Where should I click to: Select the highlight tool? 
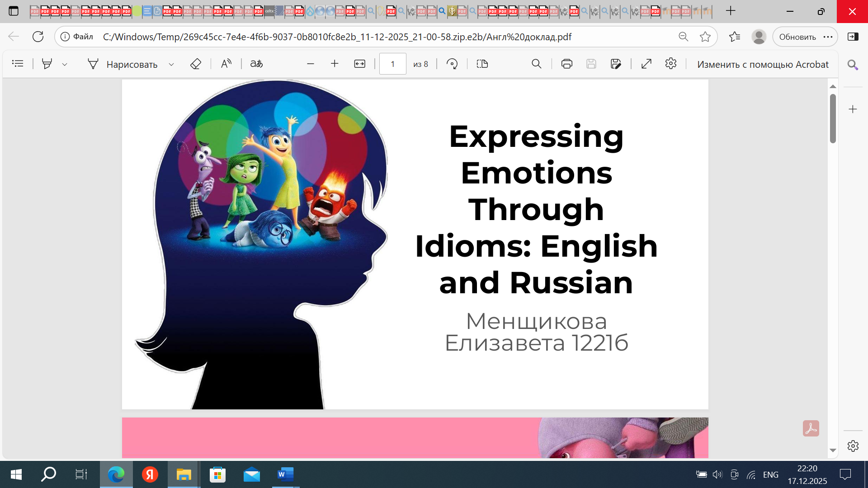[x=47, y=64]
